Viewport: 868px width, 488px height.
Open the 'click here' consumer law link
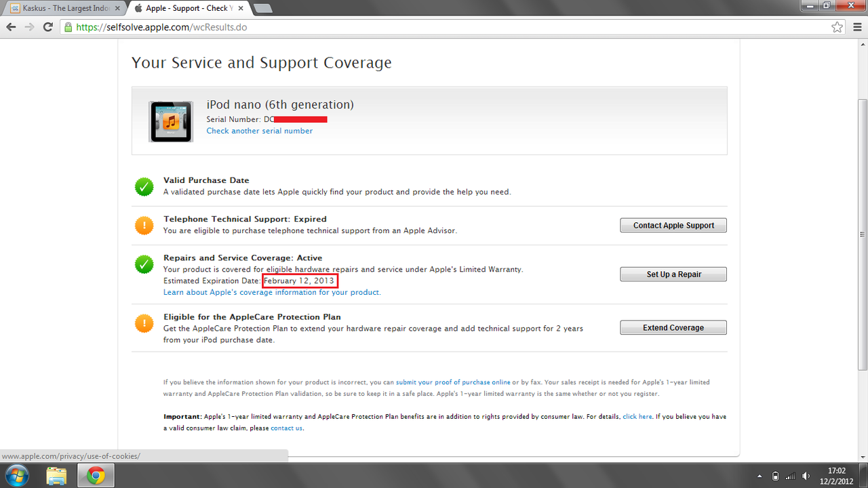pyautogui.click(x=637, y=417)
